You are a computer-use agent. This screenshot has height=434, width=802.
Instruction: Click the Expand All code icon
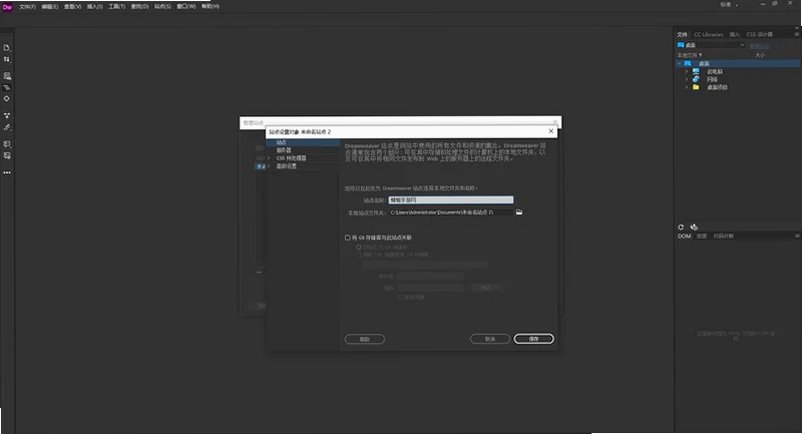tap(7, 116)
